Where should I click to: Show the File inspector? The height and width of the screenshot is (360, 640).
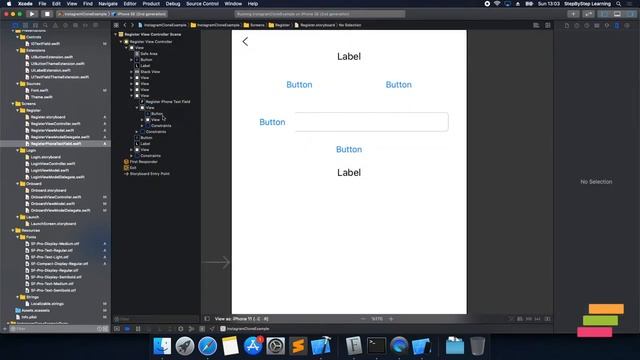point(567,25)
